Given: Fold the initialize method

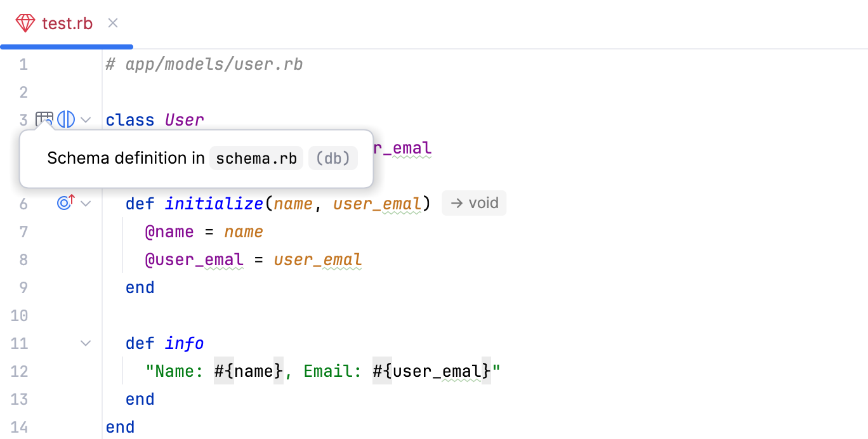Looking at the screenshot, I should tap(86, 204).
